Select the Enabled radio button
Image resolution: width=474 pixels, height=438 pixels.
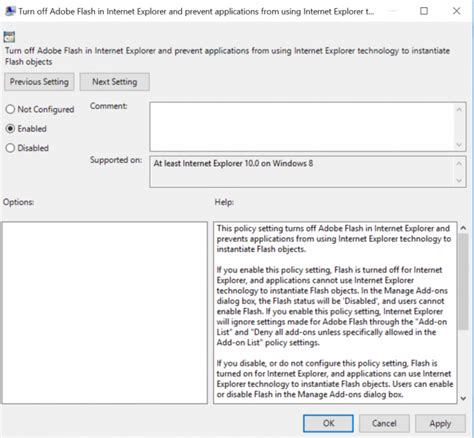tap(10, 129)
